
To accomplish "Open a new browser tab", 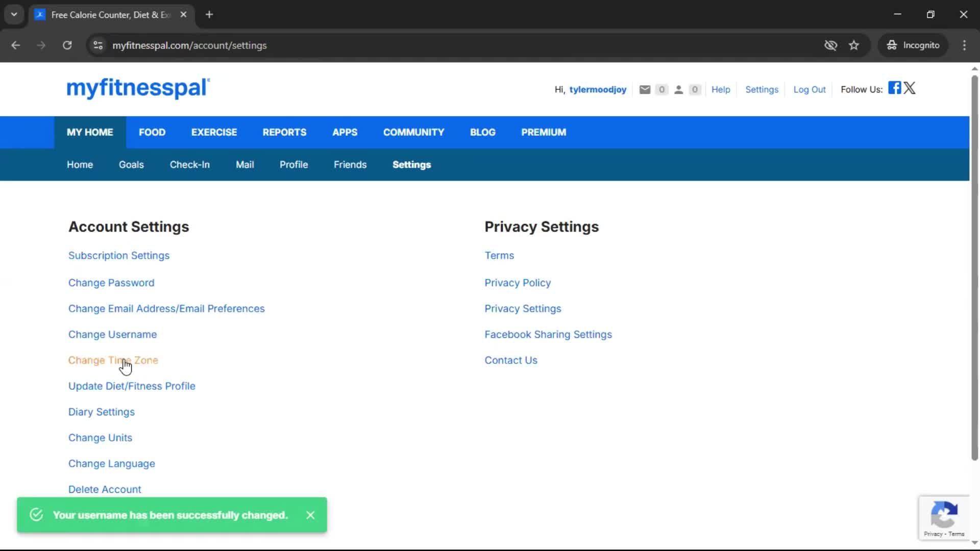I will click(209, 15).
